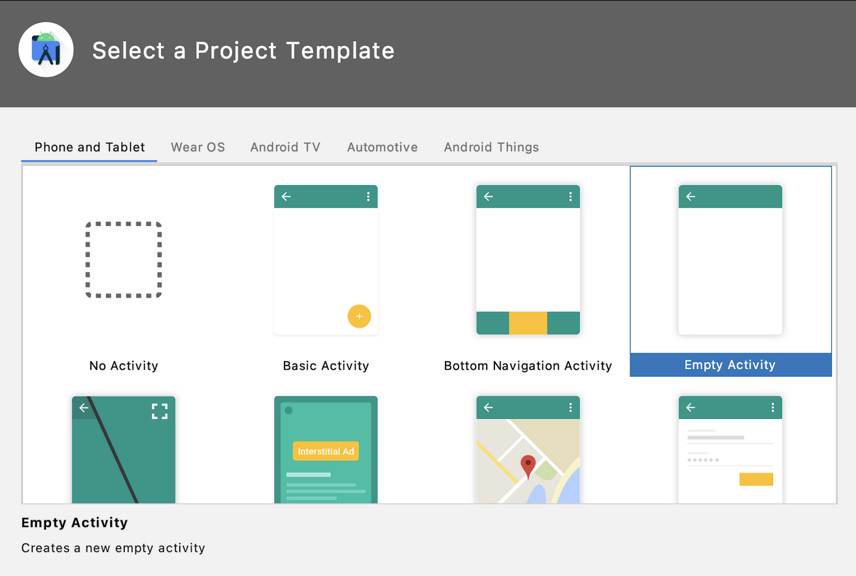Click the No Activity label

pyautogui.click(x=124, y=366)
